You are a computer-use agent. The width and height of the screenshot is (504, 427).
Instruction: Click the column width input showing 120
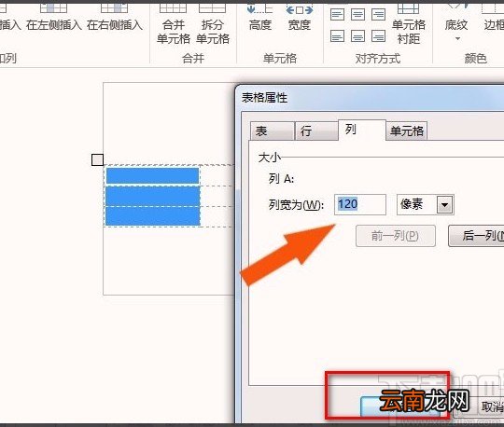[360, 204]
